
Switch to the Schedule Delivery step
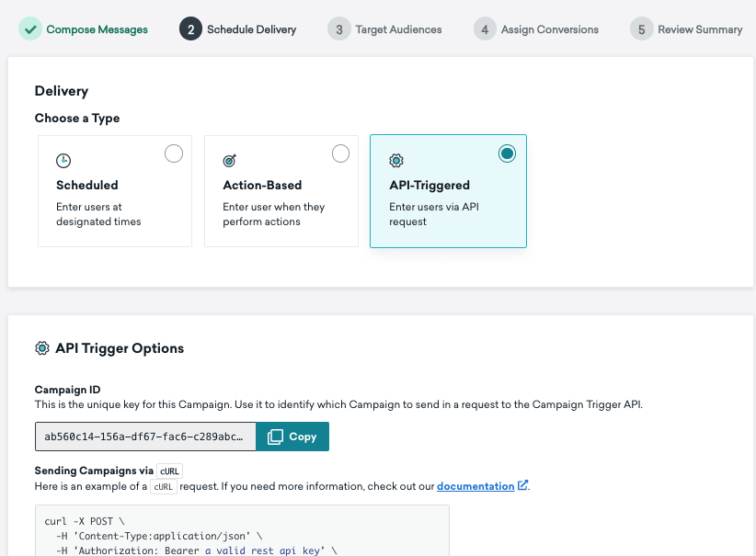click(251, 29)
